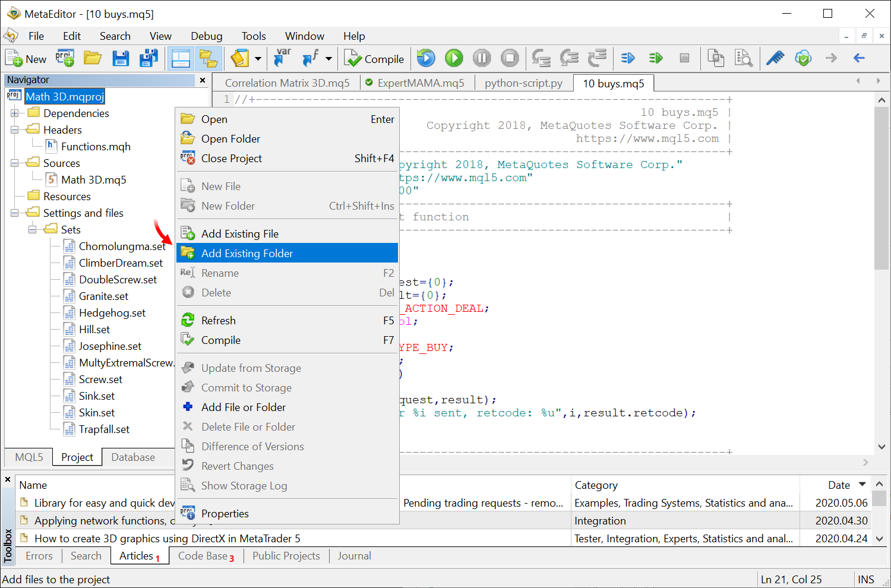891x588 pixels.
Task: Select Hedgehog.set in the Sets folder
Action: pos(112,313)
